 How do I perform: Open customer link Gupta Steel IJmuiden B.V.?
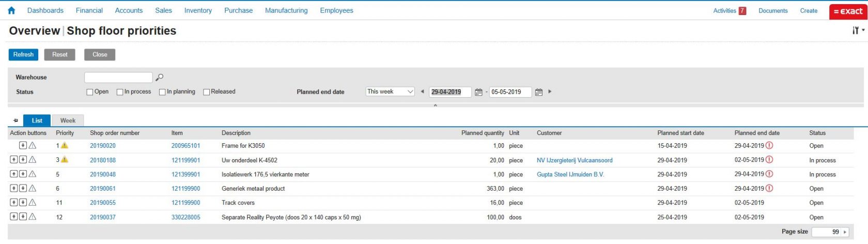(x=570, y=174)
